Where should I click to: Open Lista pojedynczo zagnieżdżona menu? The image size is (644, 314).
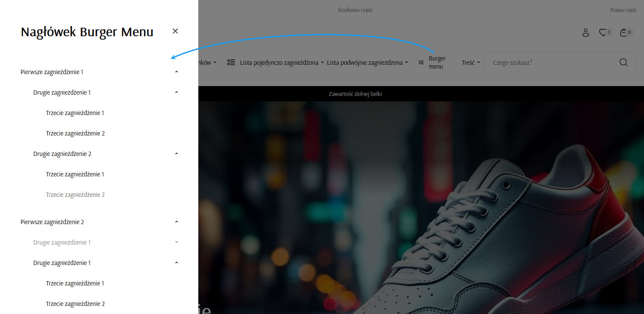[x=279, y=63]
